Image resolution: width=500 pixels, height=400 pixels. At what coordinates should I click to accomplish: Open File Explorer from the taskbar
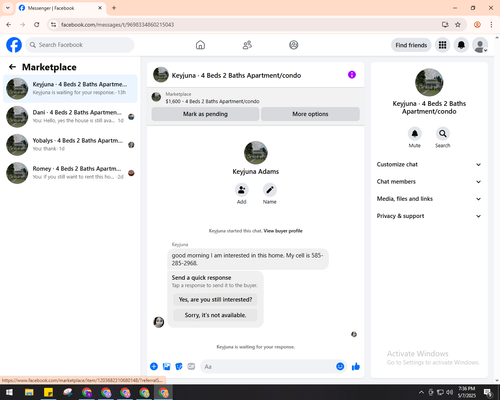[x=29, y=392]
